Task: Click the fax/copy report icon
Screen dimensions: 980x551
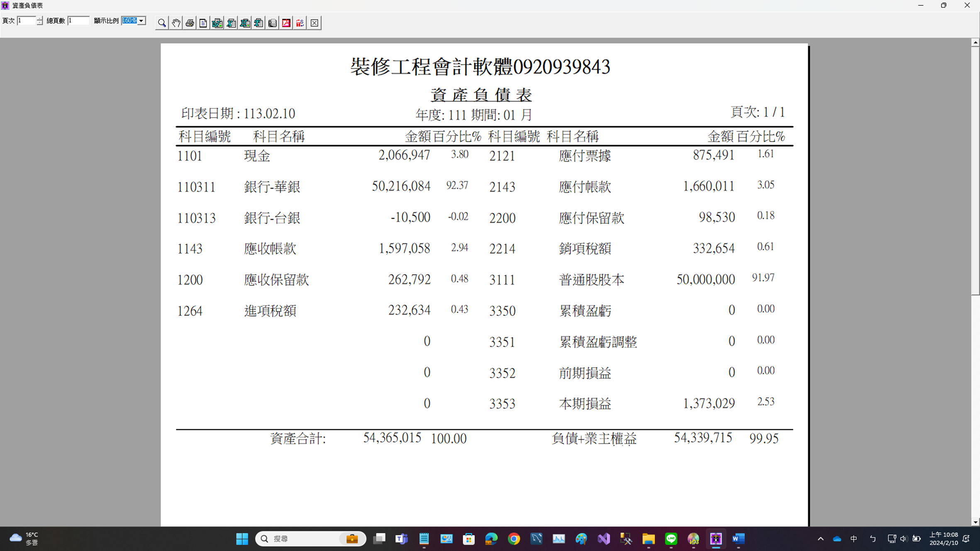Action: pos(273,23)
